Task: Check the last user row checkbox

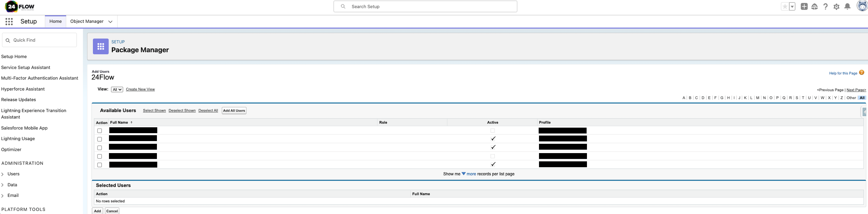Action: (100, 165)
